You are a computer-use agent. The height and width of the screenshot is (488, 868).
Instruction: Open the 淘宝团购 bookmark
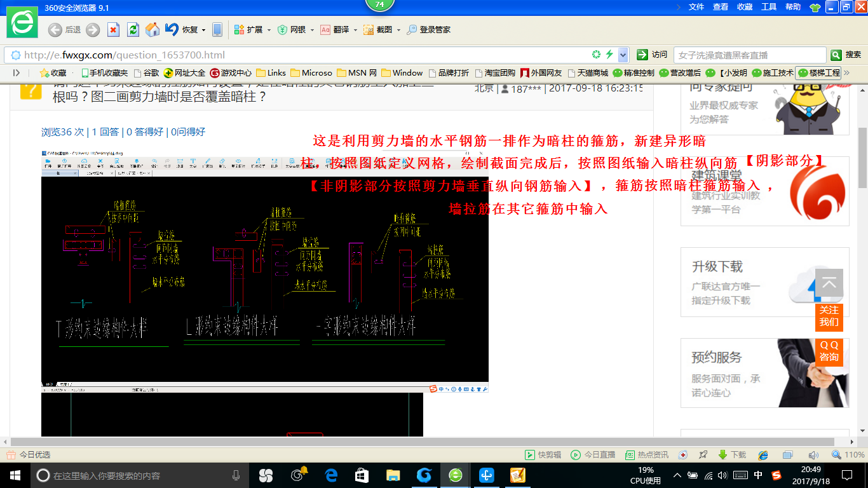[495, 72]
